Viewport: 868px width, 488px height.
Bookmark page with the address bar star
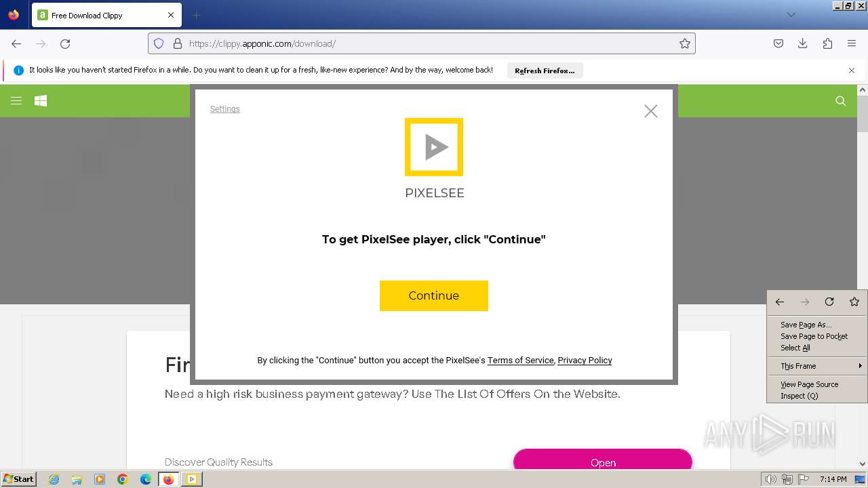point(685,43)
